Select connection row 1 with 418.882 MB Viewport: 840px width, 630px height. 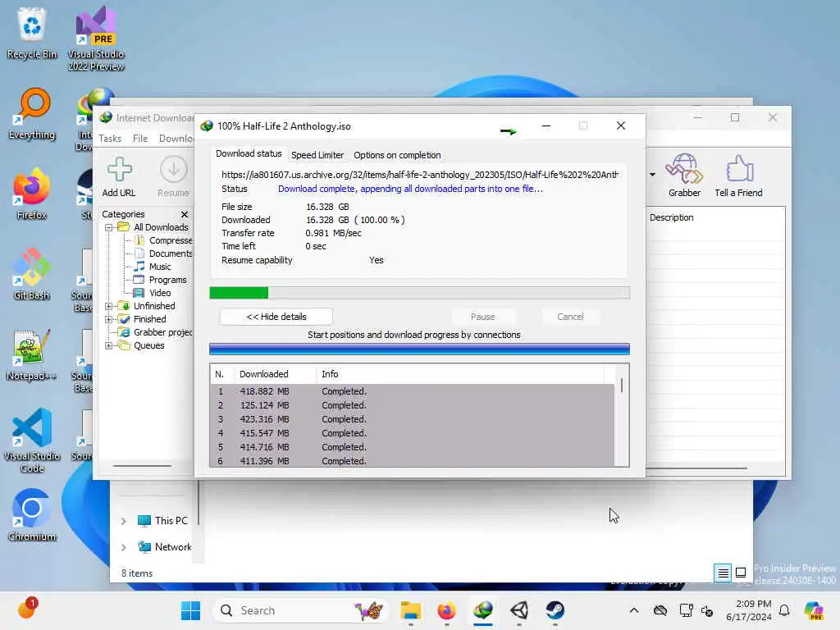413,391
